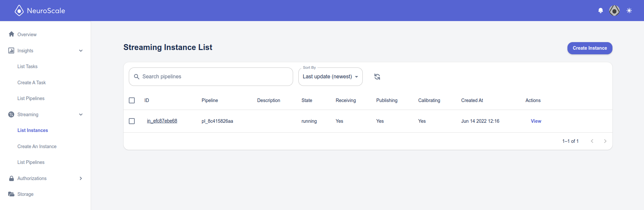
Task: Click the Overview home icon
Action: click(x=11, y=34)
